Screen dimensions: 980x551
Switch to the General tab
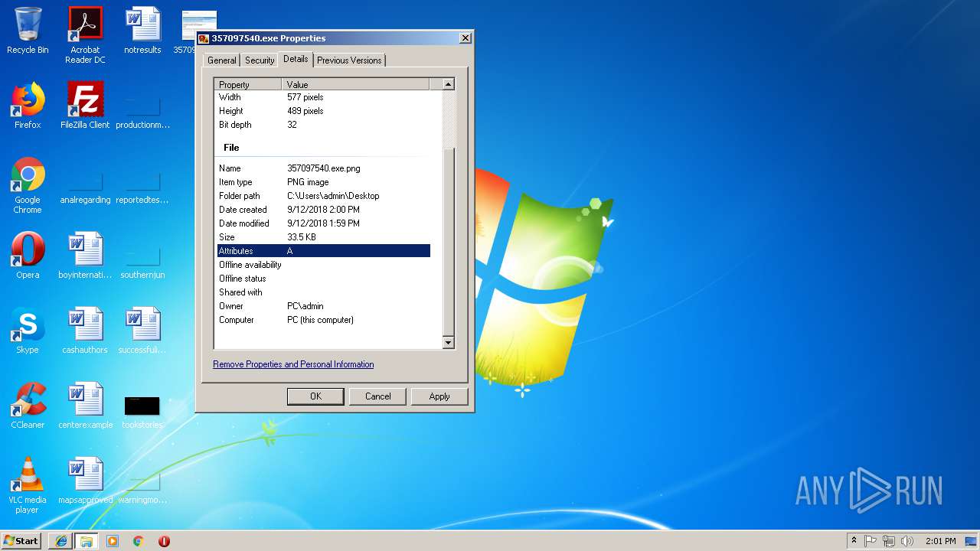coord(221,60)
